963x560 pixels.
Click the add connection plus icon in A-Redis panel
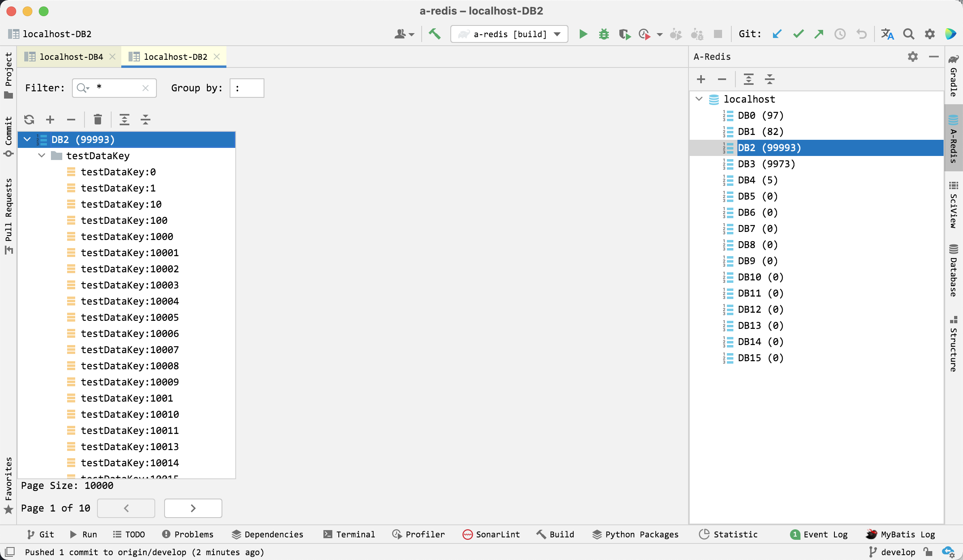click(x=701, y=79)
